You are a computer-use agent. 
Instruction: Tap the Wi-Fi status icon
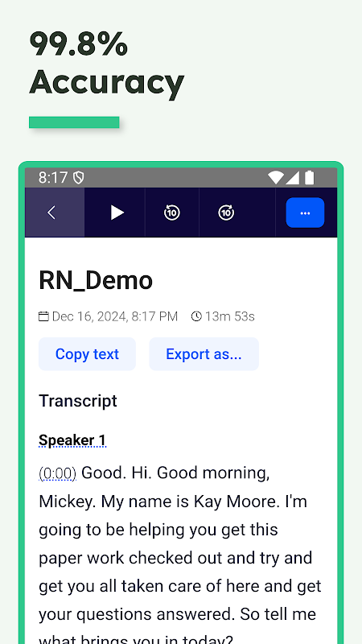pos(276,177)
